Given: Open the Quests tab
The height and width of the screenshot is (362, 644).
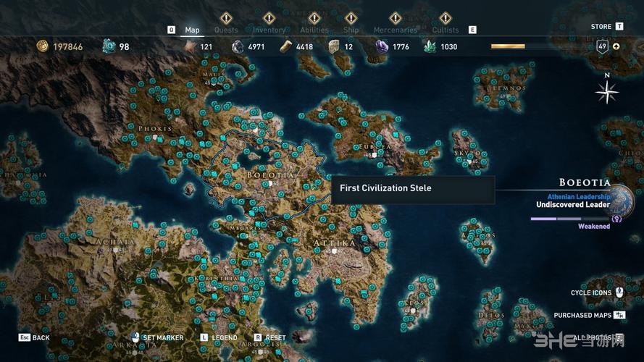Looking at the screenshot, I should coord(226,30).
